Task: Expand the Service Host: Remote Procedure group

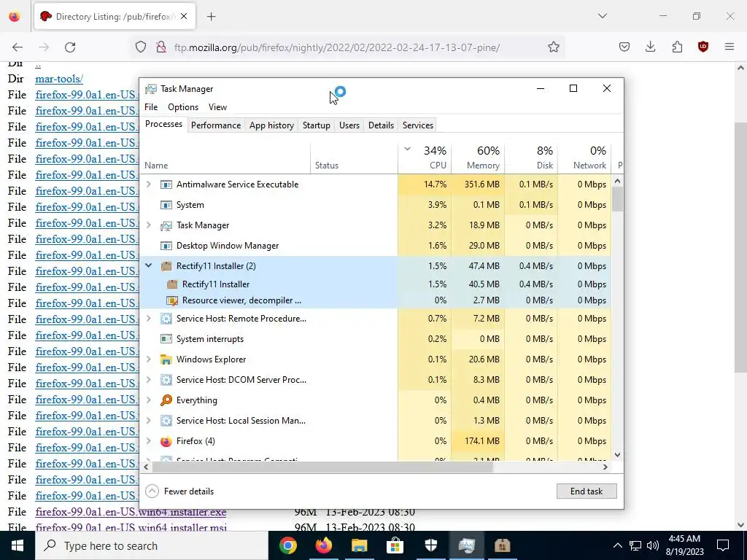Action: [x=149, y=319]
